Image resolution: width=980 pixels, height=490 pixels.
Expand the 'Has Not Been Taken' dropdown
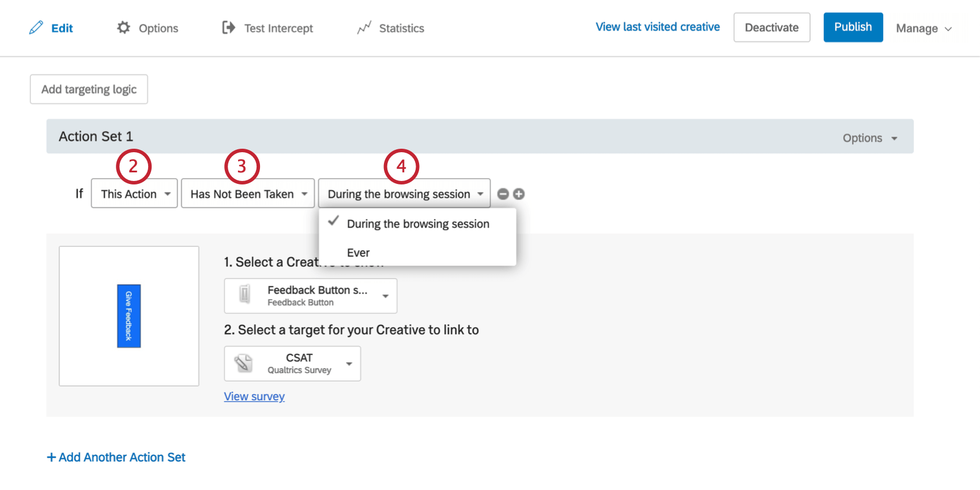click(x=248, y=194)
